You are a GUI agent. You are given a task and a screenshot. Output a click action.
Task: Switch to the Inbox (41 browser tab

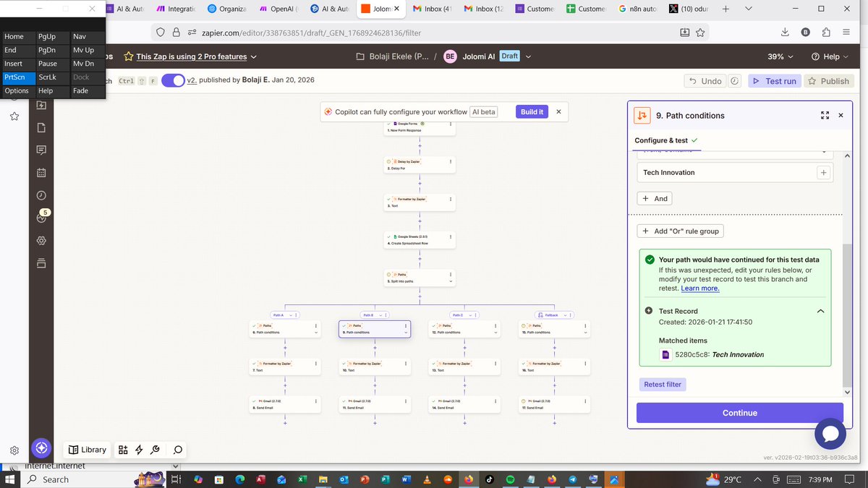433,9
